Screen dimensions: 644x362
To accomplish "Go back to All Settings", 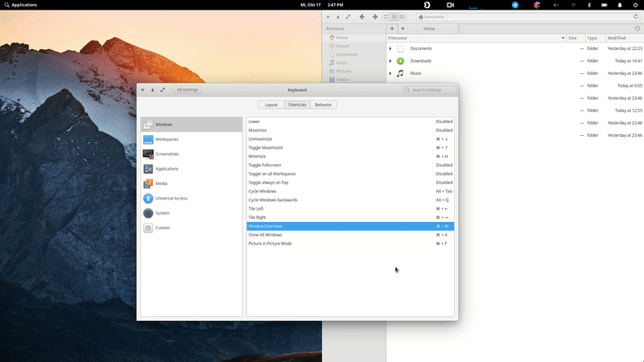I will [187, 89].
